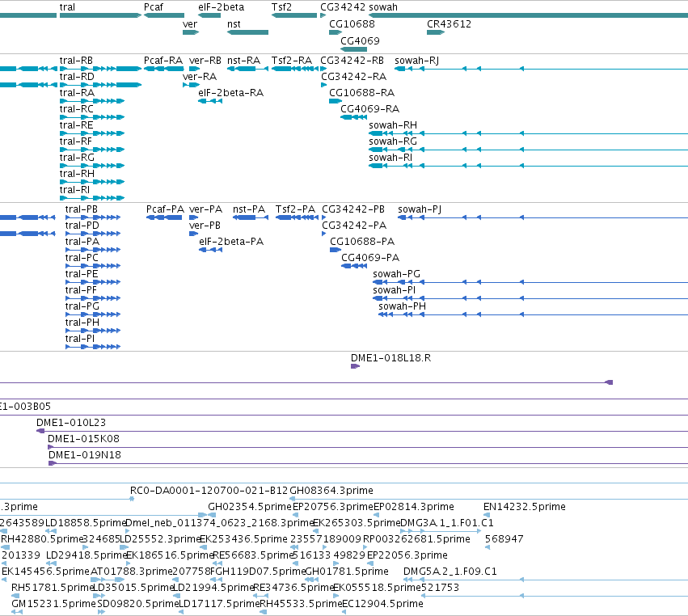Select transcript CG4069-RA
Viewport: 688px width, 616px height.
point(370,109)
